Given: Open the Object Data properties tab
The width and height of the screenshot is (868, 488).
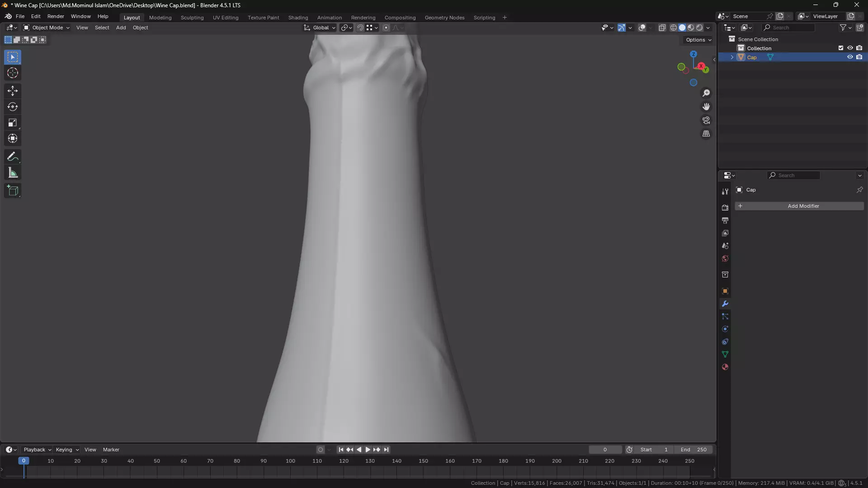Looking at the screenshot, I should click(725, 354).
